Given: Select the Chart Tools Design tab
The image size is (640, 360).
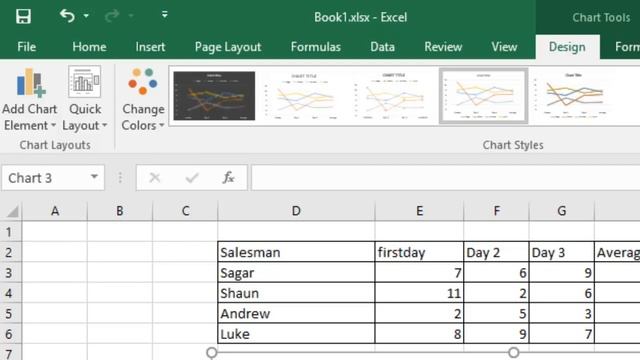Looking at the screenshot, I should click(567, 47).
